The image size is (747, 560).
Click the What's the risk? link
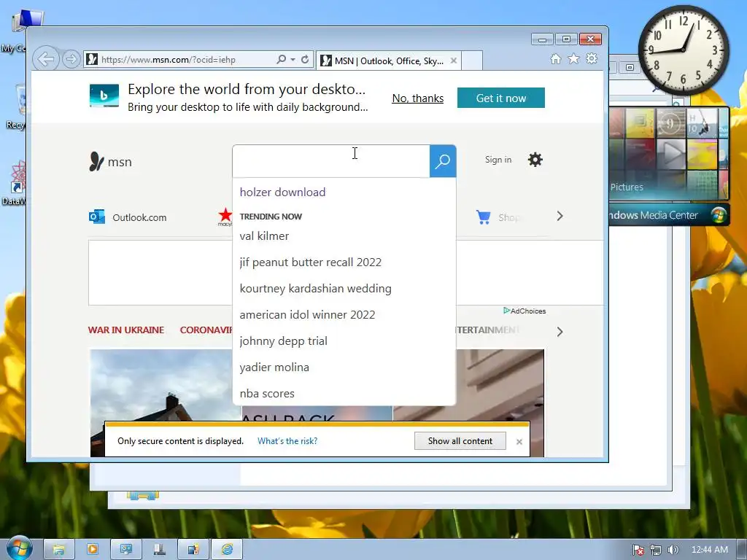coord(287,441)
